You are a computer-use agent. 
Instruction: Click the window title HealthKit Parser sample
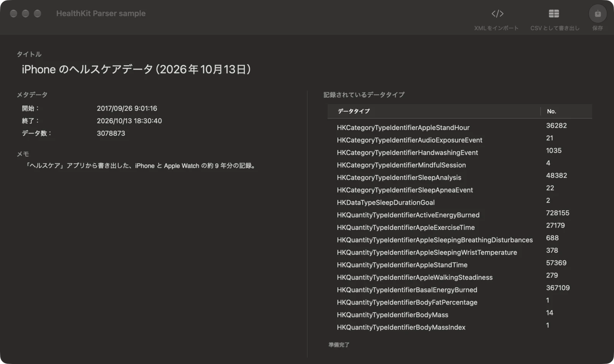click(101, 13)
